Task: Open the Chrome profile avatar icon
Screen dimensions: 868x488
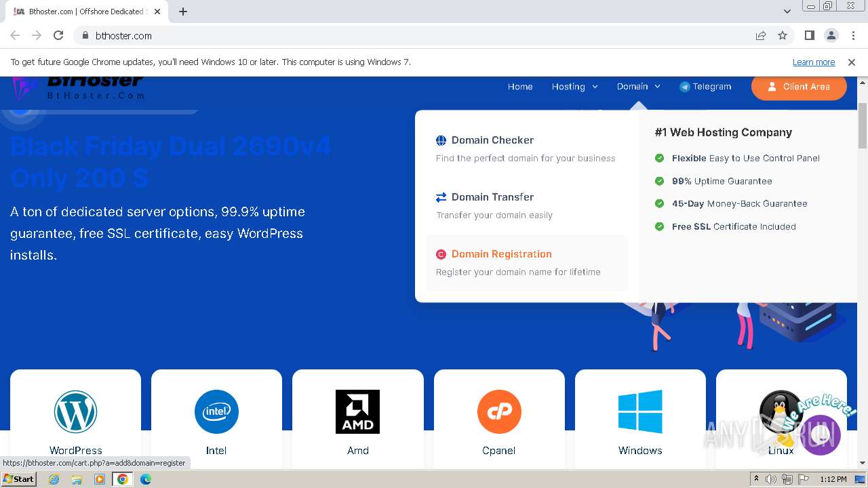Action: pos(831,35)
